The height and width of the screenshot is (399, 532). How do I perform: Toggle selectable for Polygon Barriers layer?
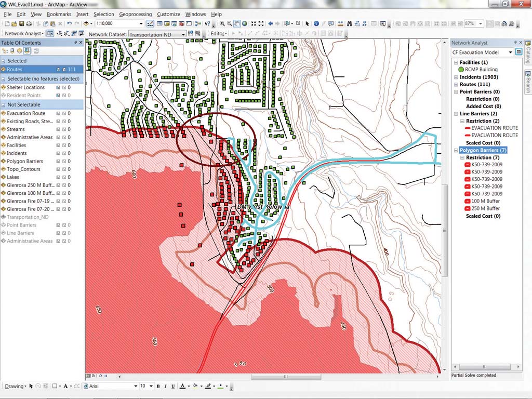tap(58, 161)
